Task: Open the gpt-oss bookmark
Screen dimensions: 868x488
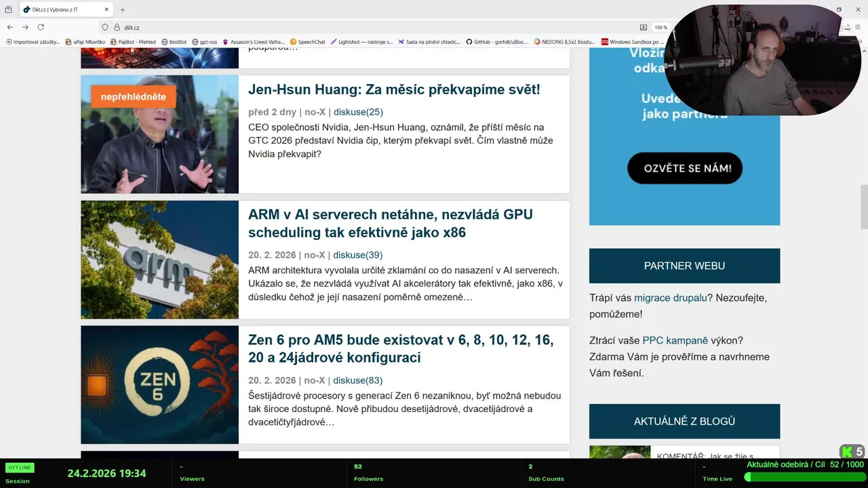Action: tap(205, 42)
